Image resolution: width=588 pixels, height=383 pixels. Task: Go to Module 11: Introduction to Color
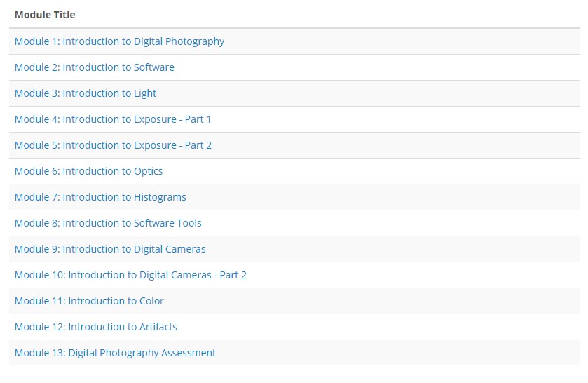(x=89, y=300)
